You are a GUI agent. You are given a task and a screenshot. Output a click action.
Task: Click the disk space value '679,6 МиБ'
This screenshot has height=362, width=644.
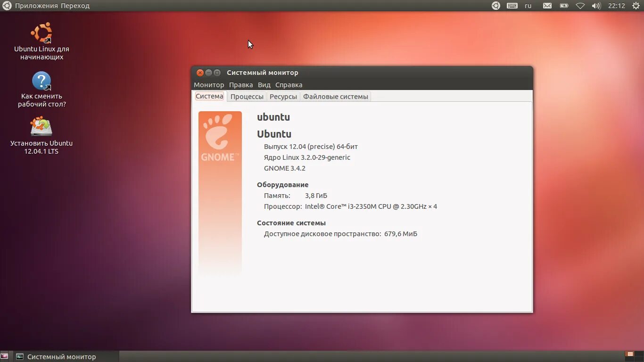pos(401,234)
